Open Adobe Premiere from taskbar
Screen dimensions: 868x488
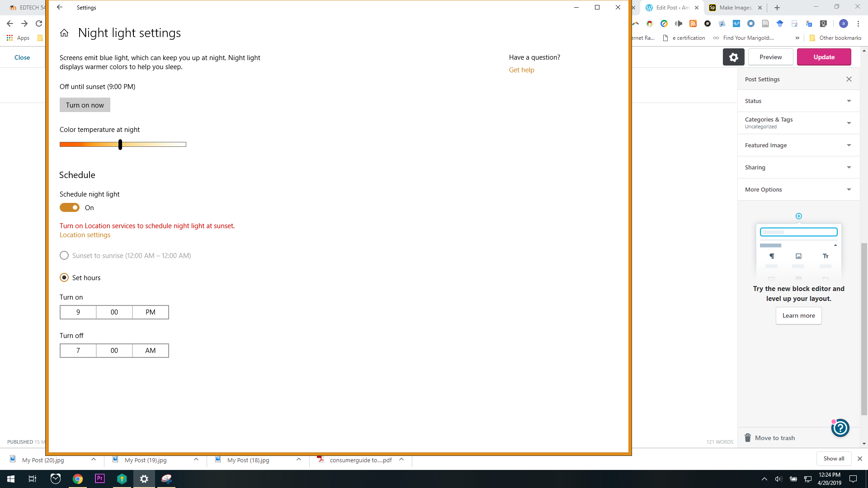[100, 479]
